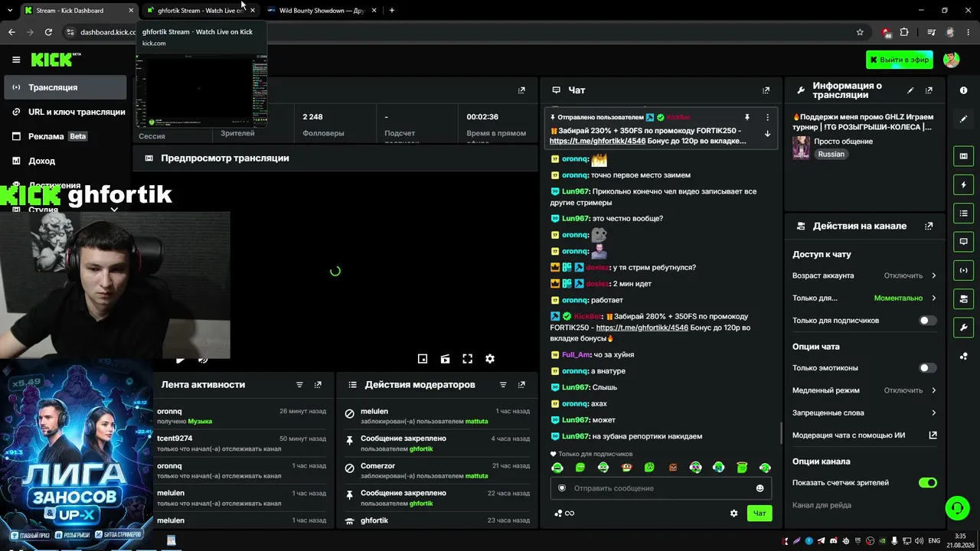Expand the pinned message with down arrow
980x551 pixels.
click(x=767, y=134)
